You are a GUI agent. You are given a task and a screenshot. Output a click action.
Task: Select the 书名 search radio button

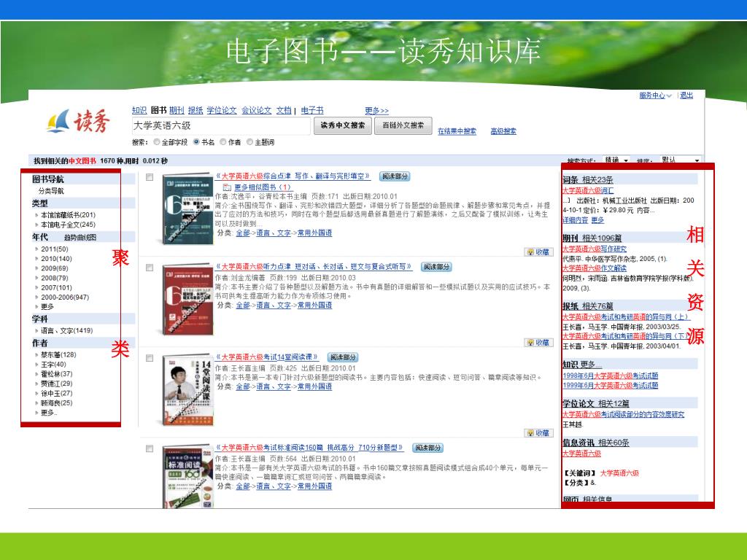[196, 142]
